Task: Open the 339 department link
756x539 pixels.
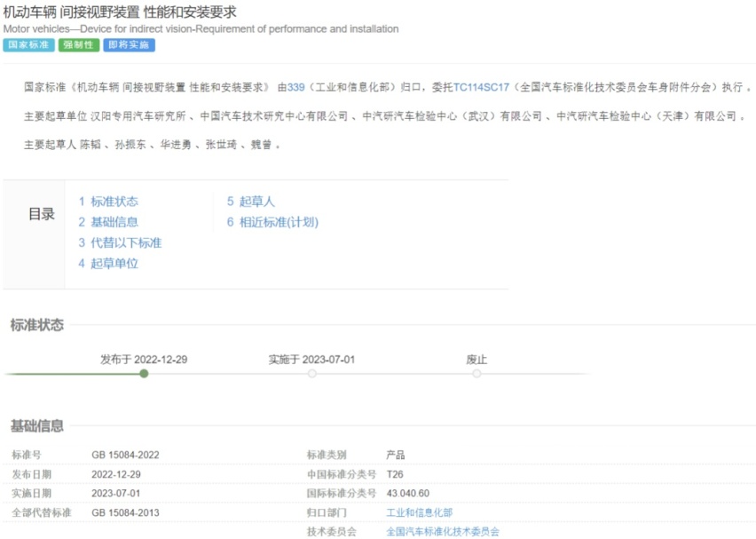Action: pos(296,87)
